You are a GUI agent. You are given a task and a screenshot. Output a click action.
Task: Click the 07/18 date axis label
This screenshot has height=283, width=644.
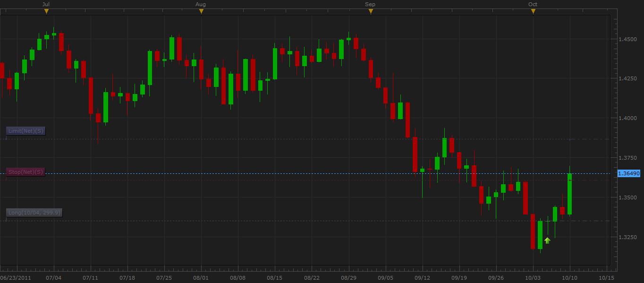(x=127, y=278)
